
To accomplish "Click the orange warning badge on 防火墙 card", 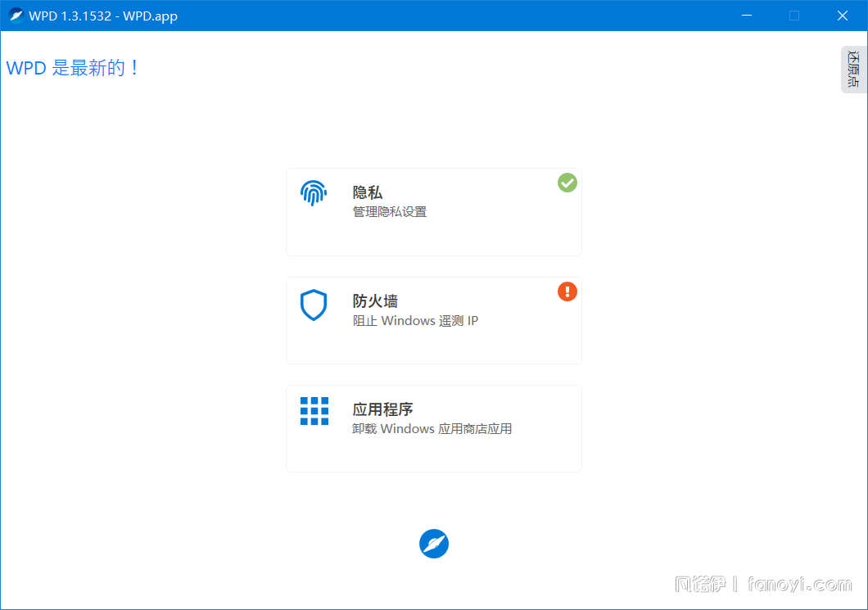I will pos(567,291).
